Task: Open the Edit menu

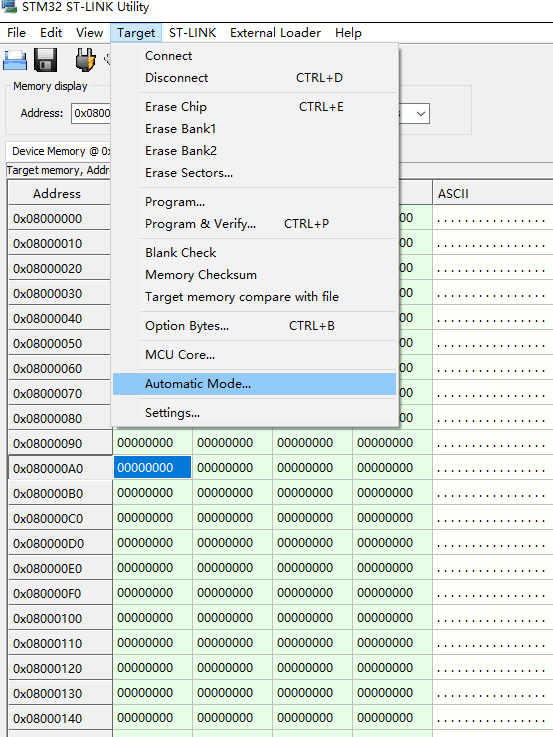Action: (51, 33)
